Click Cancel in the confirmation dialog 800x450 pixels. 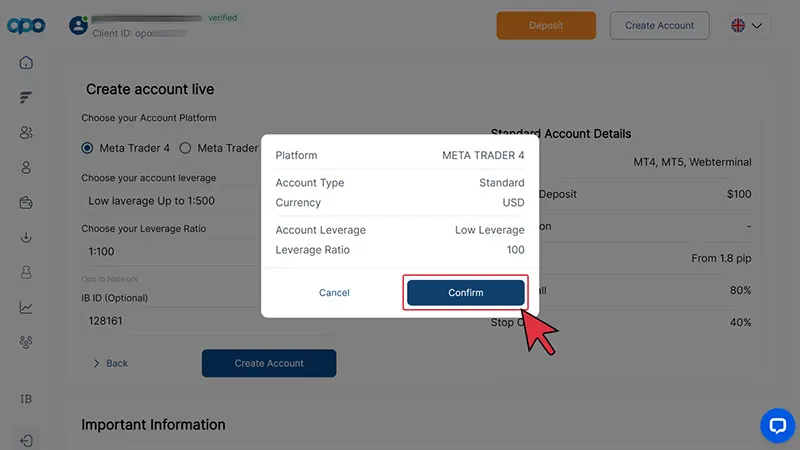coord(334,293)
